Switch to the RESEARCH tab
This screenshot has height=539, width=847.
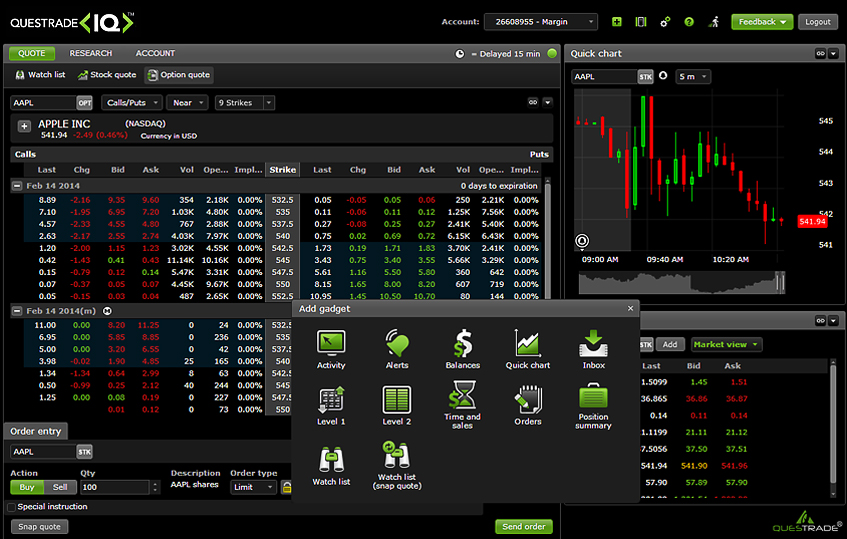click(x=91, y=53)
